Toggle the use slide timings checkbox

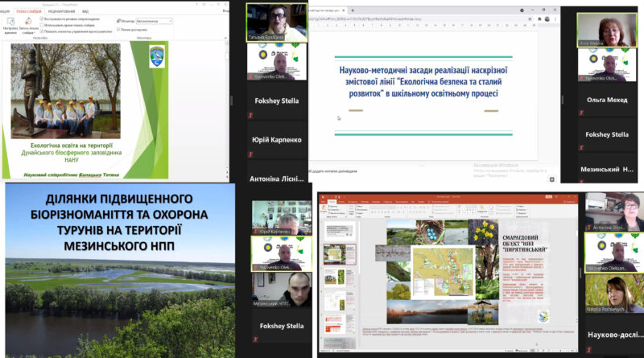[x=39, y=25]
